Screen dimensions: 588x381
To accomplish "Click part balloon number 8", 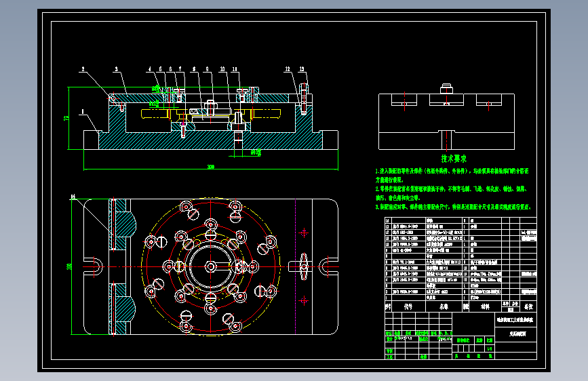I will pos(194,69).
